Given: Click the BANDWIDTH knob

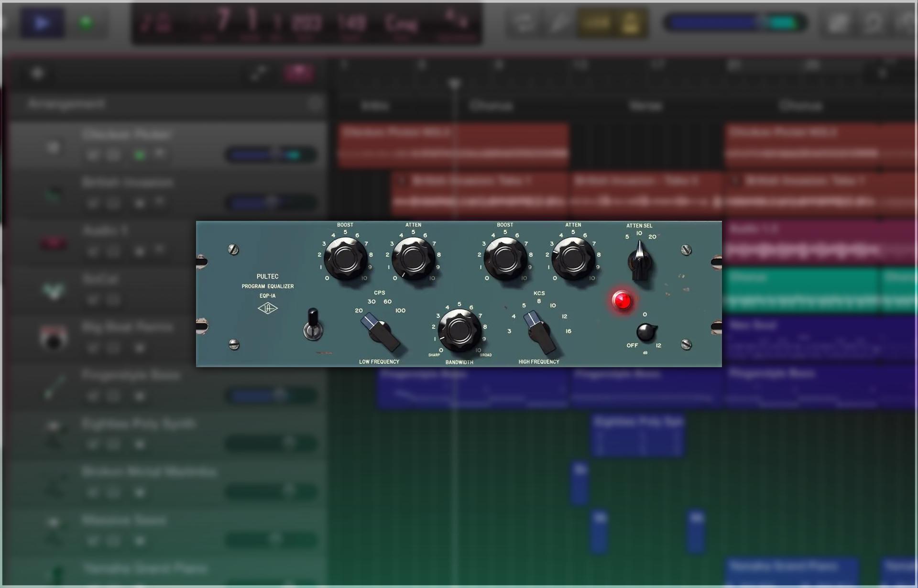Looking at the screenshot, I should click(x=459, y=330).
